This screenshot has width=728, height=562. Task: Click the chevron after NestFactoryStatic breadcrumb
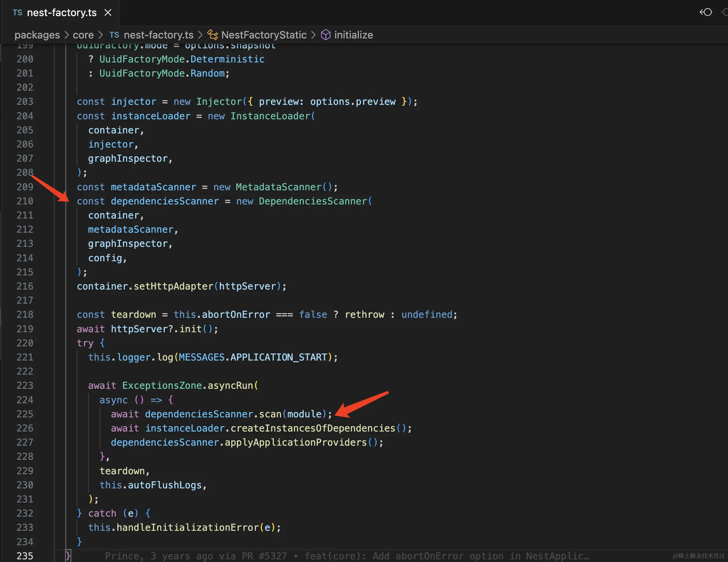pos(313,35)
